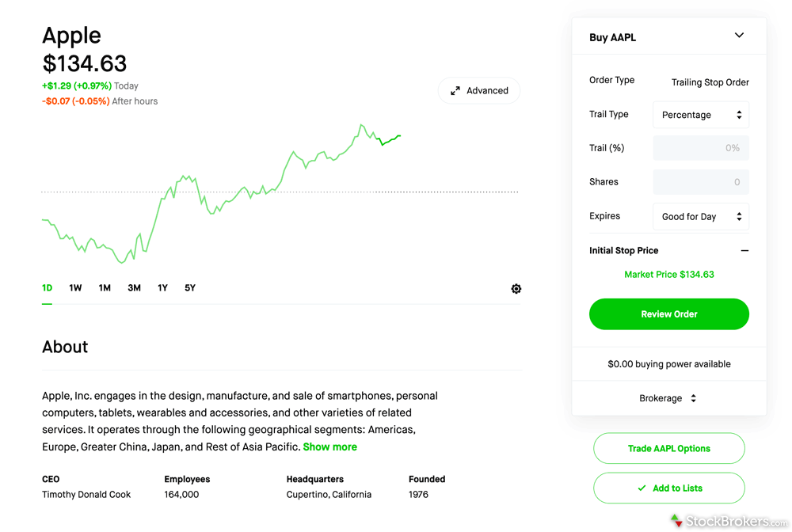Click the expand arrows icon beside Advanced

455,91
